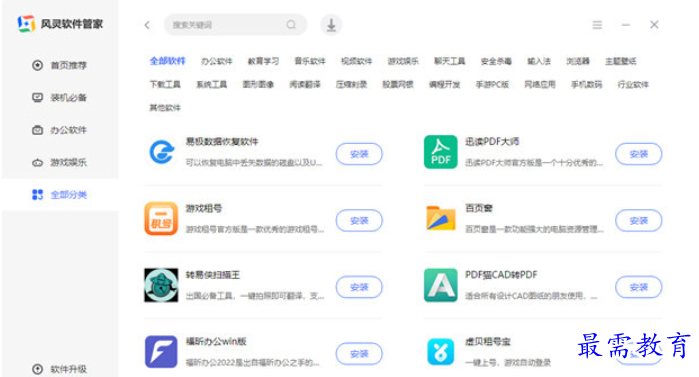
Task: Select sidebar 办公软件 with briefcase icon
Action: 60,130
